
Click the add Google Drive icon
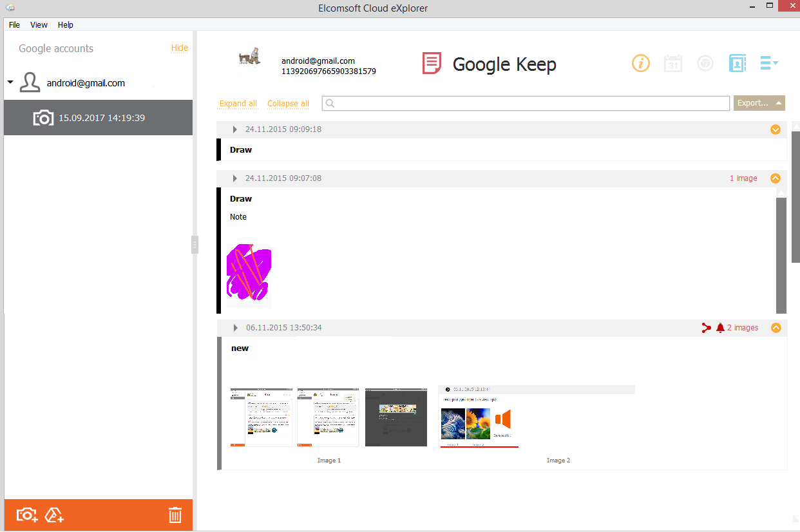[55, 515]
